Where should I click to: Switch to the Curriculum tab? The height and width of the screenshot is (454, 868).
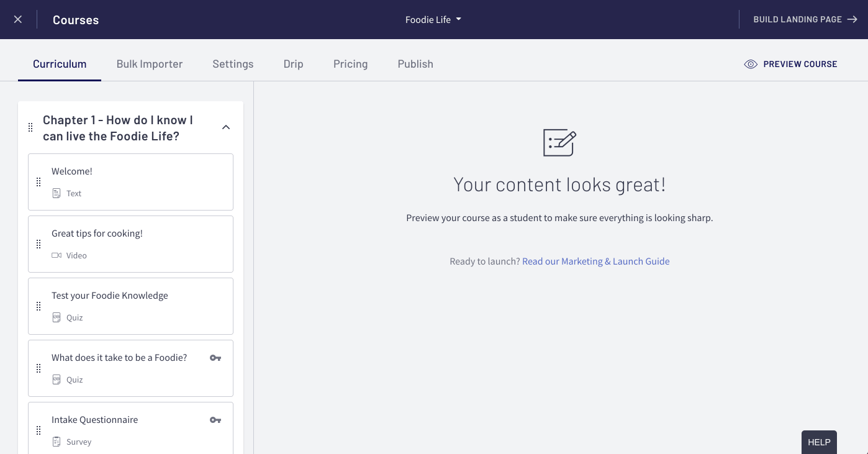click(x=60, y=64)
